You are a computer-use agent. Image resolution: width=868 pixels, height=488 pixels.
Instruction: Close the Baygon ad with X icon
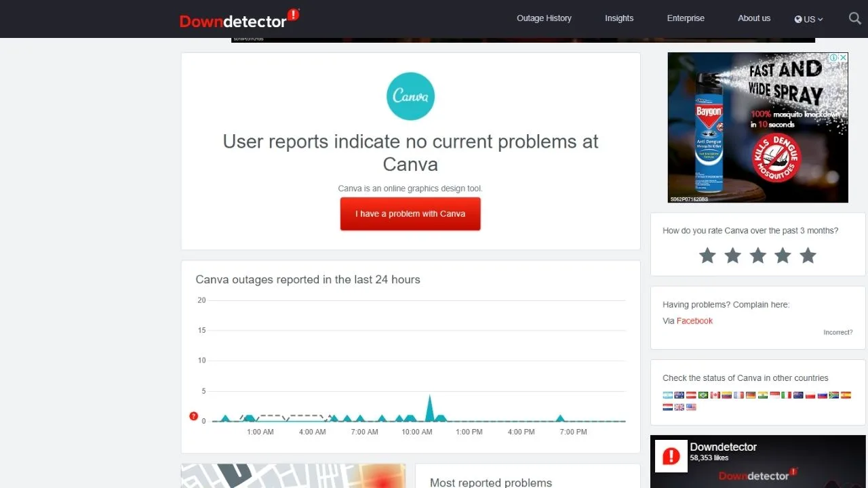click(x=844, y=58)
